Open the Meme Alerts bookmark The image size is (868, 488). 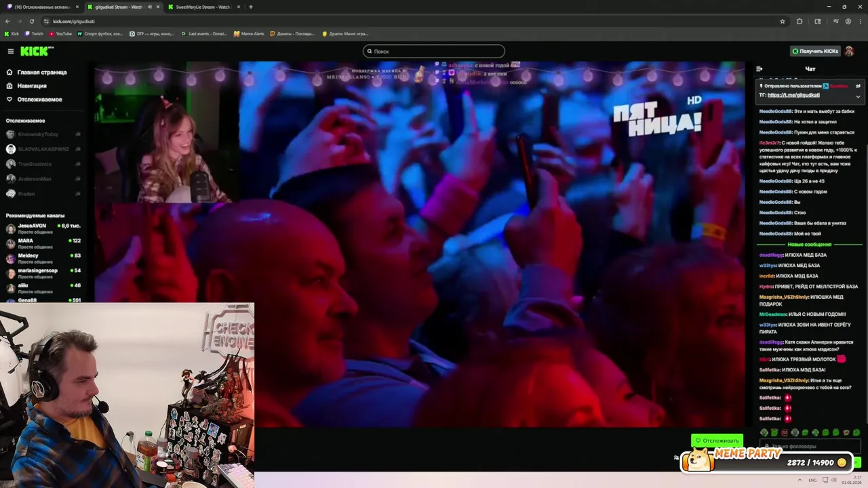coord(249,33)
